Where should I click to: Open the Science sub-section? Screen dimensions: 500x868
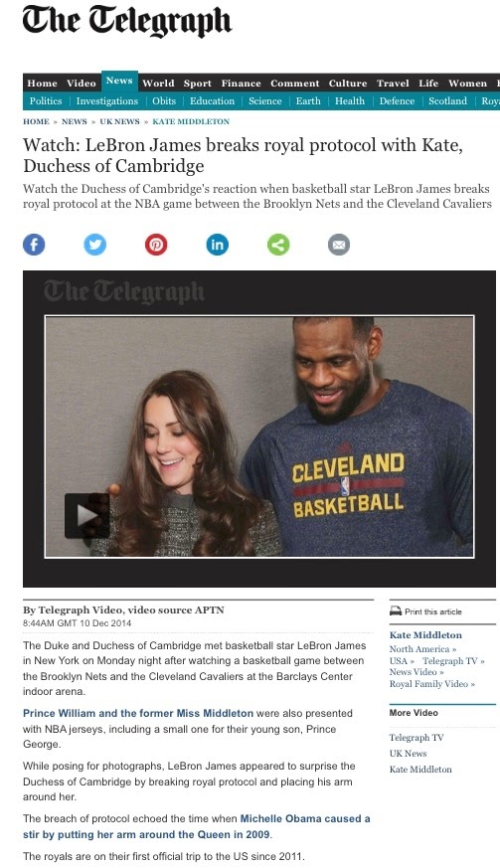pyautogui.click(x=264, y=100)
